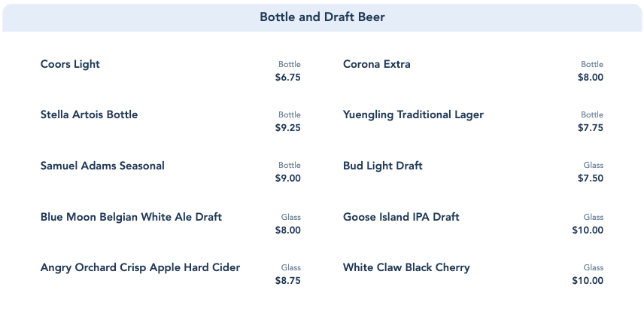Click the $9.00 Samuel Adams price
The image size is (644, 311).
click(x=288, y=179)
